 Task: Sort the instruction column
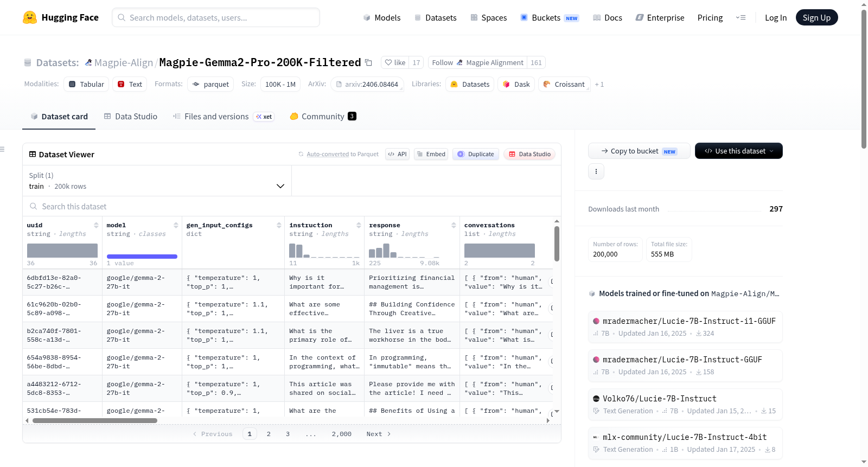359,225
